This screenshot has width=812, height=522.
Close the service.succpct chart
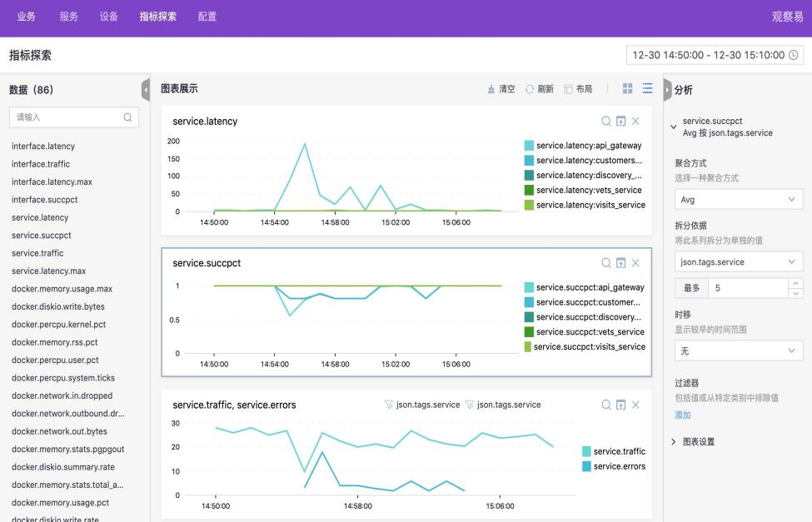coord(635,263)
